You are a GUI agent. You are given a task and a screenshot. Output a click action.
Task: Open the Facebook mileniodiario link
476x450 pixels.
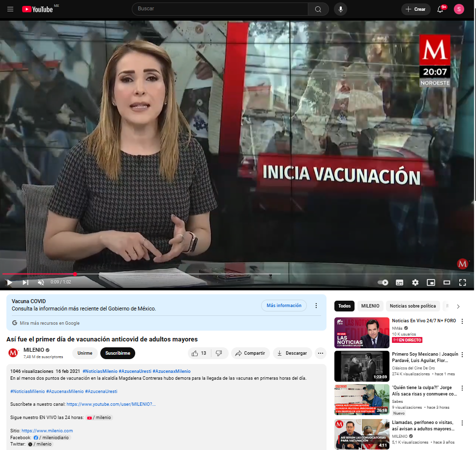pos(51,438)
